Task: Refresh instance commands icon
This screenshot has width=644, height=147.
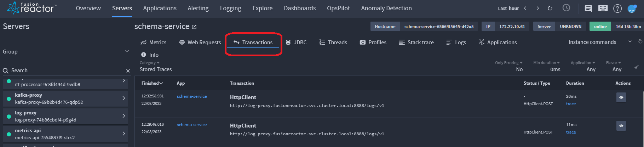Action: (640, 42)
